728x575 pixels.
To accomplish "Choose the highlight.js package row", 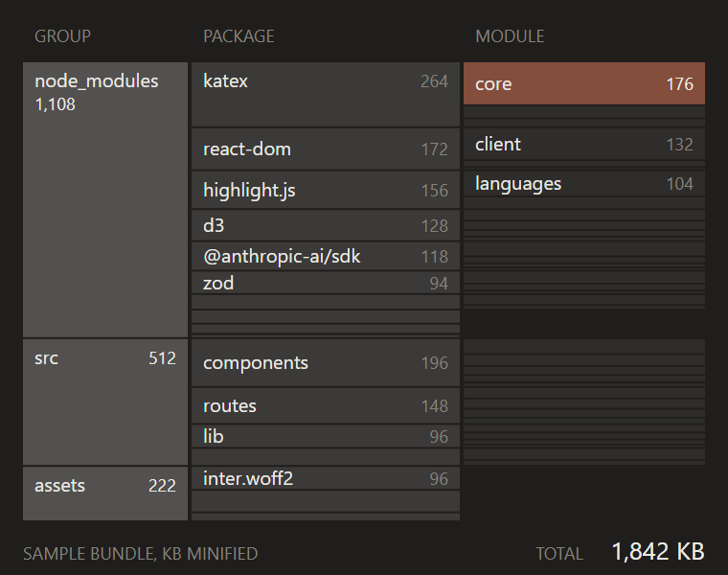I will point(326,190).
